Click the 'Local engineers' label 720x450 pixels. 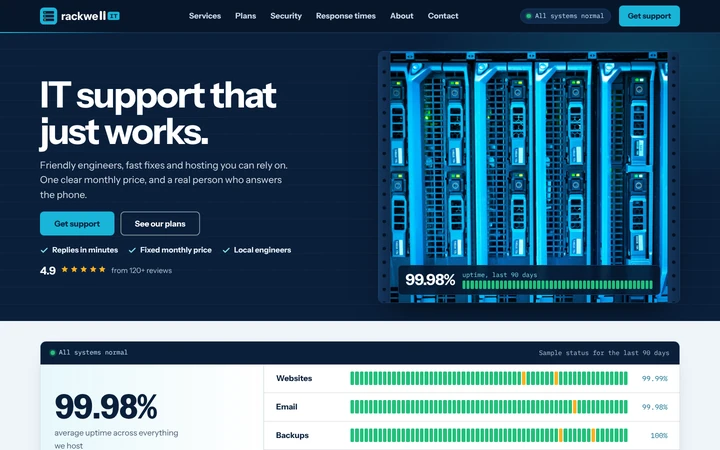[x=262, y=250]
